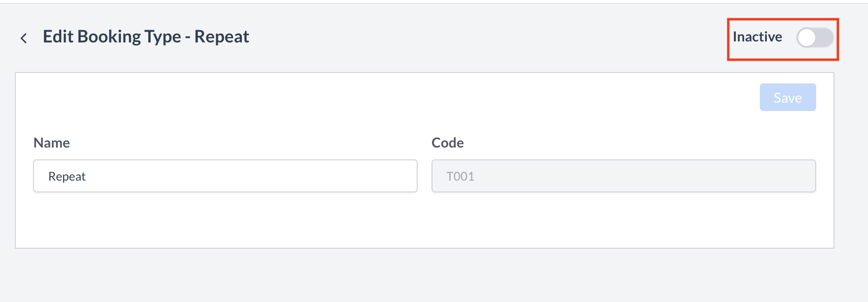The width and height of the screenshot is (868, 302).
Task: Click the disabled Code field showing T001
Action: tap(623, 176)
